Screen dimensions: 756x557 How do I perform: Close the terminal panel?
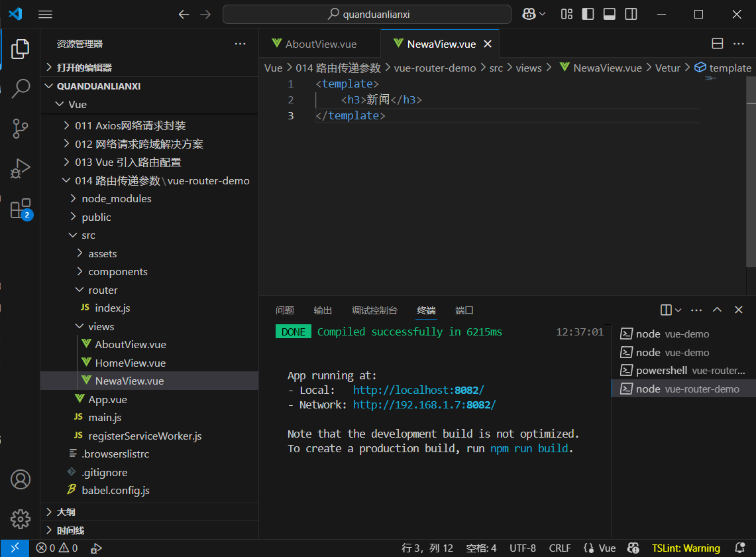click(x=739, y=310)
